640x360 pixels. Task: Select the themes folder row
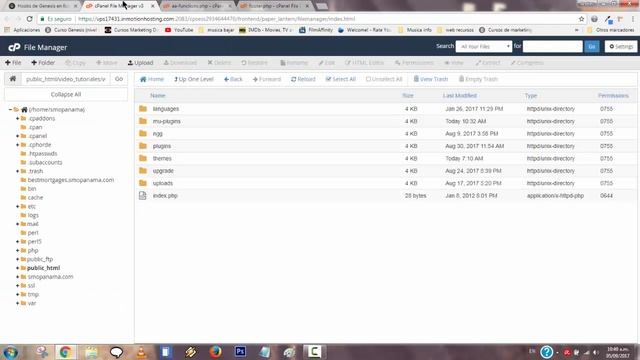coord(386,158)
